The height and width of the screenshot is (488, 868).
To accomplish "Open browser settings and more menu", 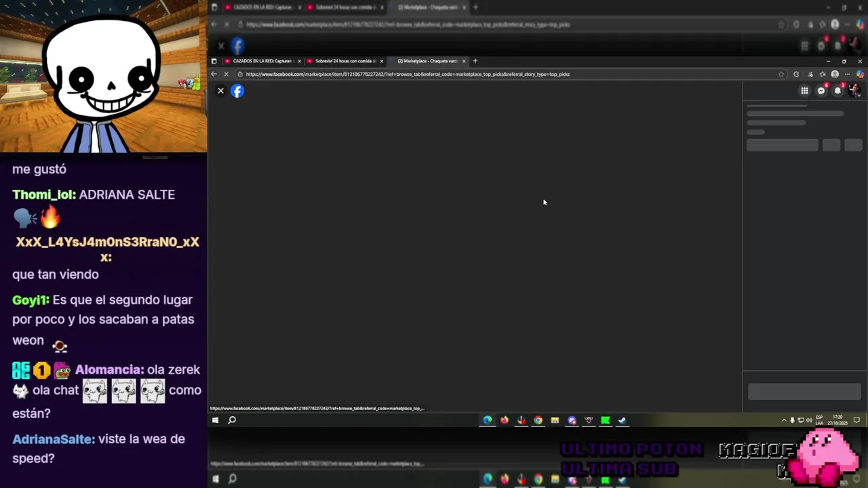I will pos(847,74).
